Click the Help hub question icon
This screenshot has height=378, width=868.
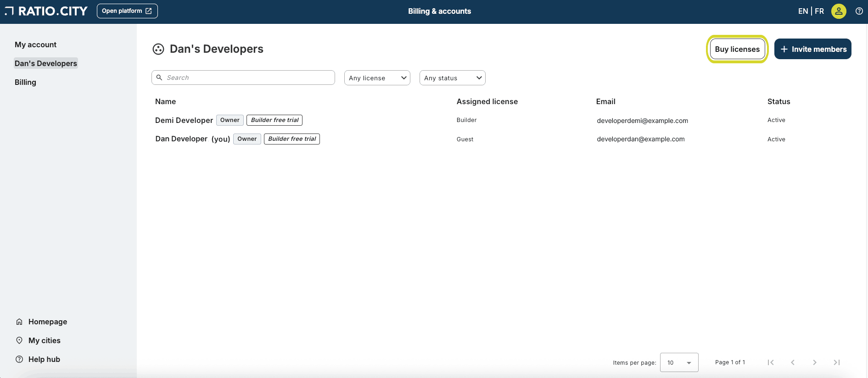pyautogui.click(x=19, y=359)
